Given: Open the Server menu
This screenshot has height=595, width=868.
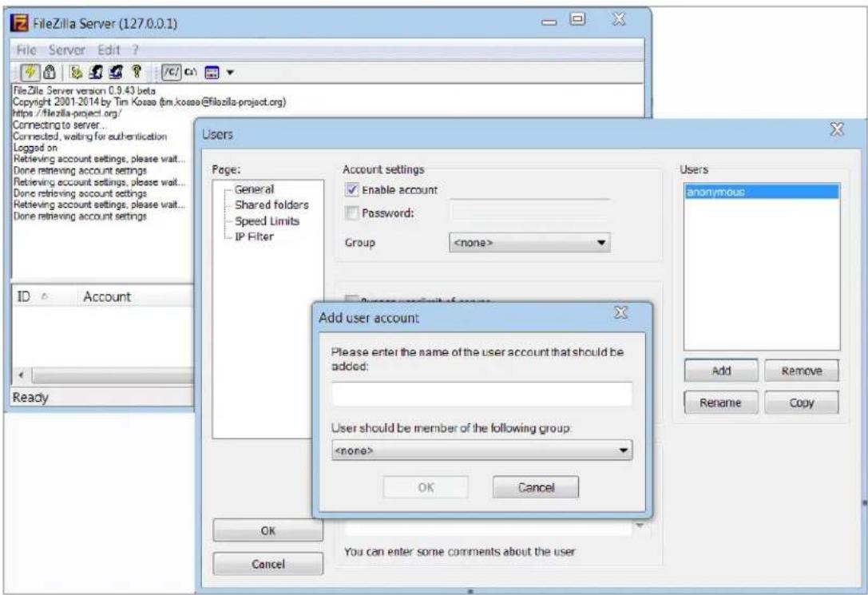Looking at the screenshot, I should click(66, 50).
